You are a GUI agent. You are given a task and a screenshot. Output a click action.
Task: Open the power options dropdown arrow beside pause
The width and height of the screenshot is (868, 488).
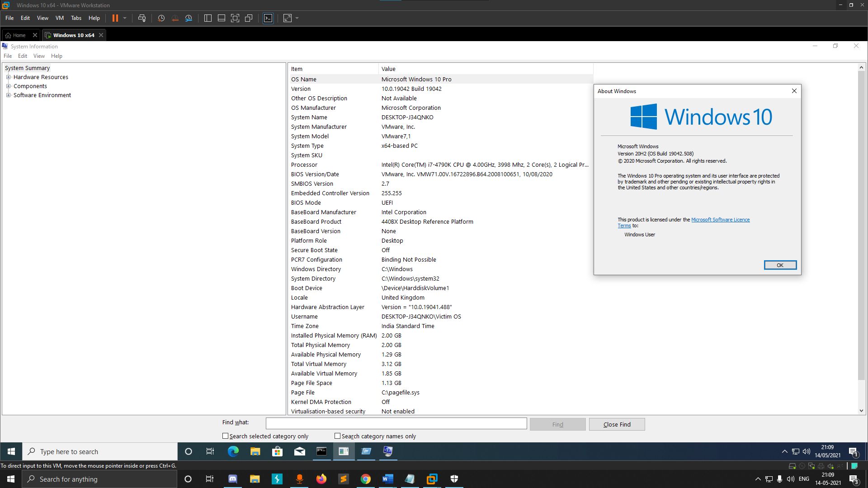[x=125, y=18]
